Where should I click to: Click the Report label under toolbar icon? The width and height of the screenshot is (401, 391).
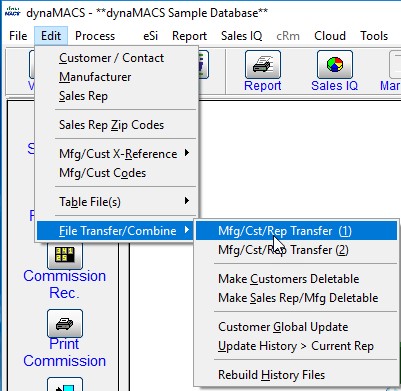click(263, 86)
